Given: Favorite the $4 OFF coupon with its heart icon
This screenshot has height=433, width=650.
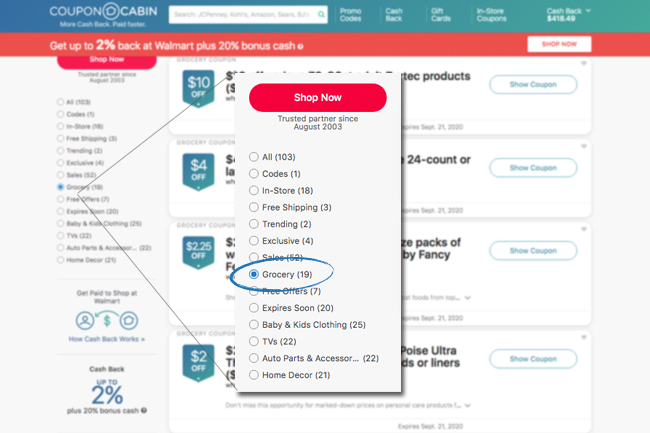Looking at the screenshot, I should pos(584,146).
